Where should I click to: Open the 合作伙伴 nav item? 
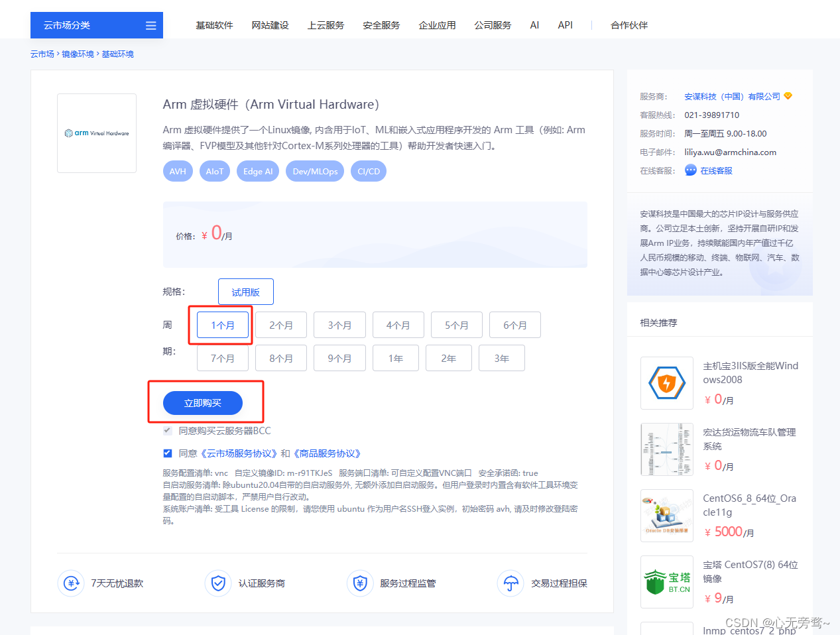(x=629, y=25)
